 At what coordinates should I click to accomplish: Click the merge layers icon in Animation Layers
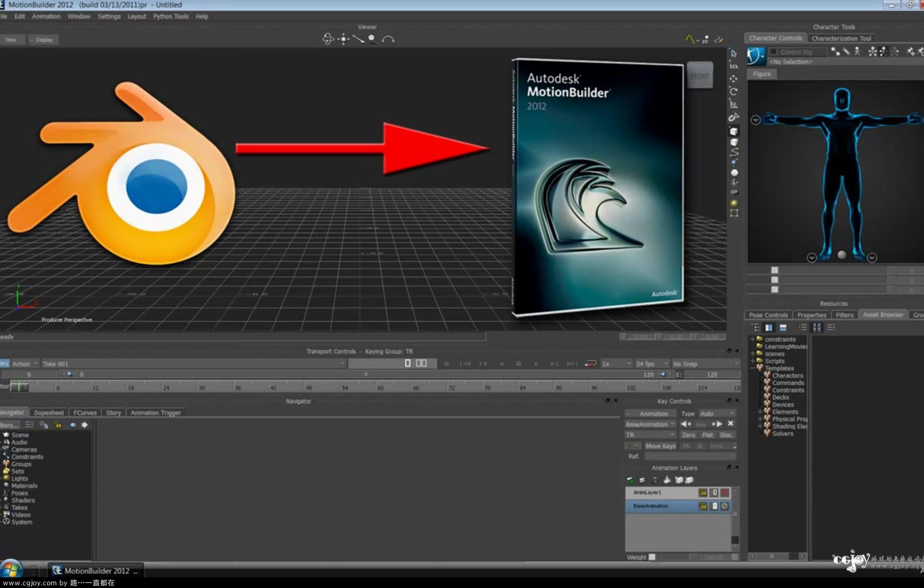(x=667, y=480)
